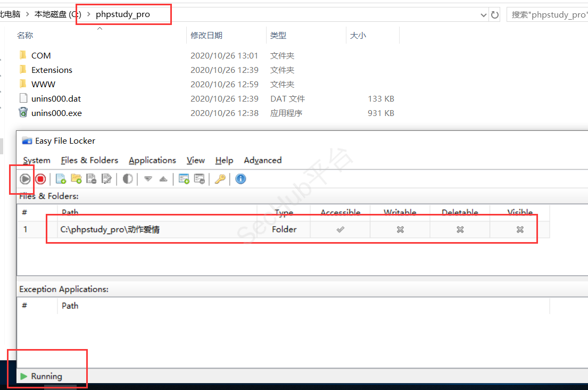This screenshot has height=390, width=588.
Task: Click the 2020/10/26 12:38 date cell
Action: 224,113
